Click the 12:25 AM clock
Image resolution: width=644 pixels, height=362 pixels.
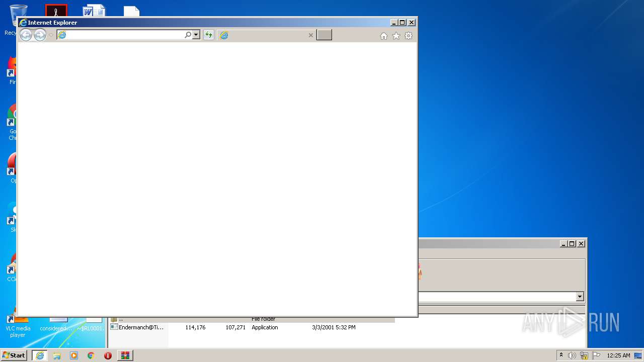pos(618,355)
